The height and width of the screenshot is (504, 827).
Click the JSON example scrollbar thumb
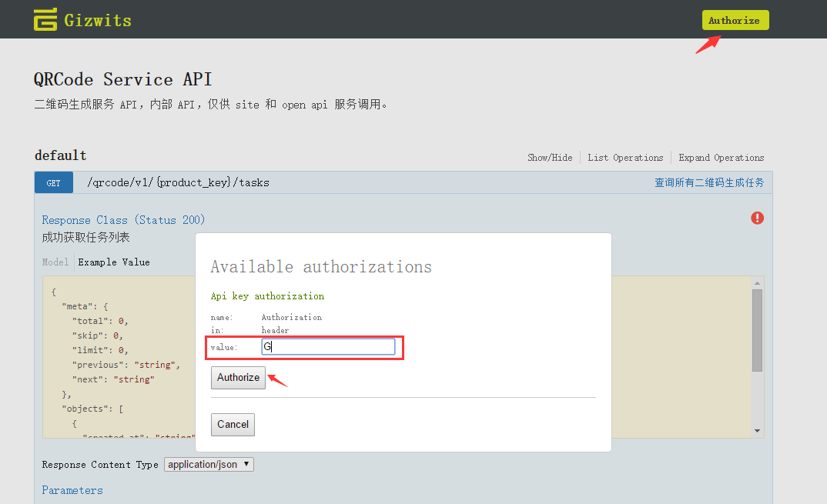click(757, 329)
